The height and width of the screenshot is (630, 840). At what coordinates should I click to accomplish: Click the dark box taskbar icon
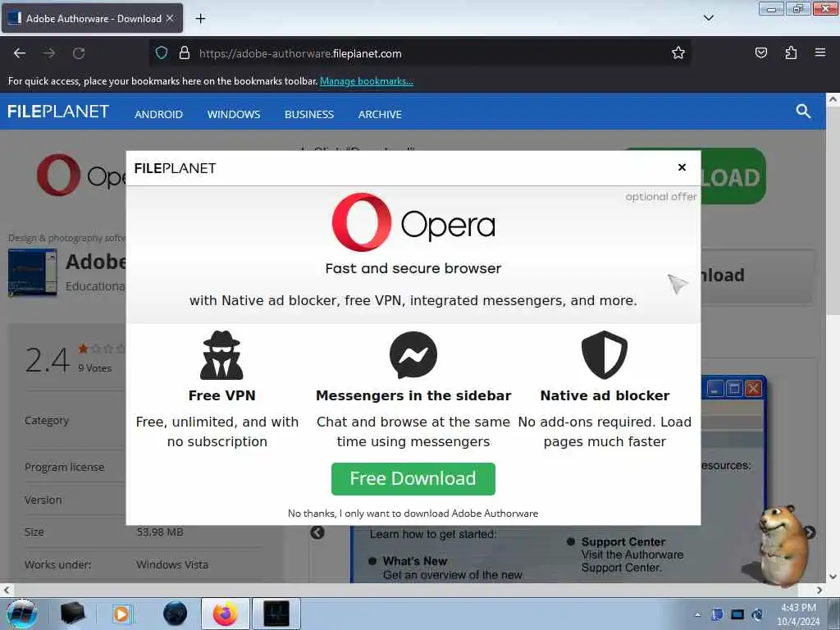73,614
